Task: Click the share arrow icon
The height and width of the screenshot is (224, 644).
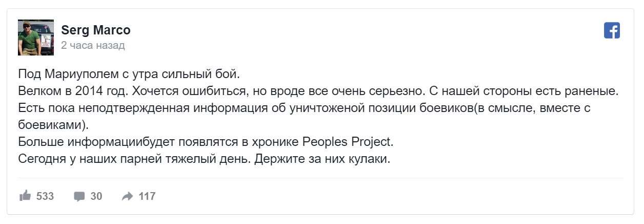Action: point(127,196)
